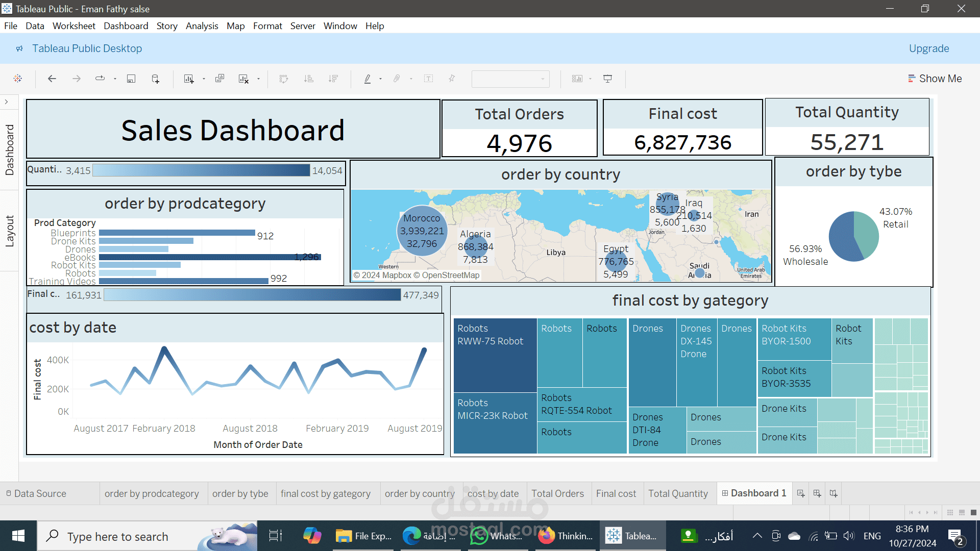Click the Sort Descending icon

333,79
